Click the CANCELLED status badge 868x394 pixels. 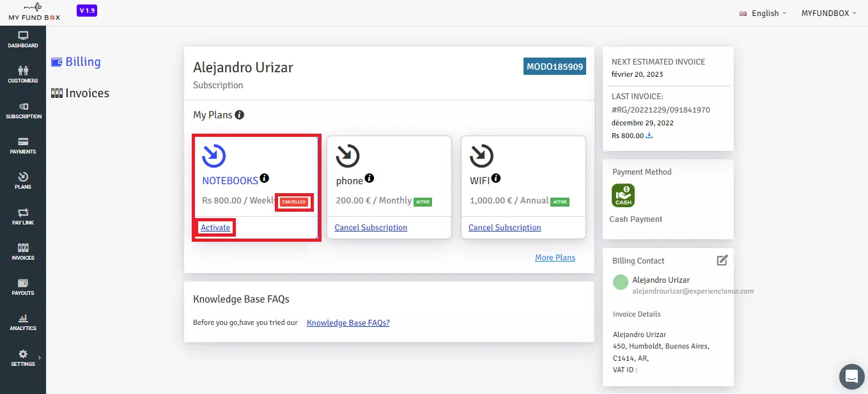point(294,202)
